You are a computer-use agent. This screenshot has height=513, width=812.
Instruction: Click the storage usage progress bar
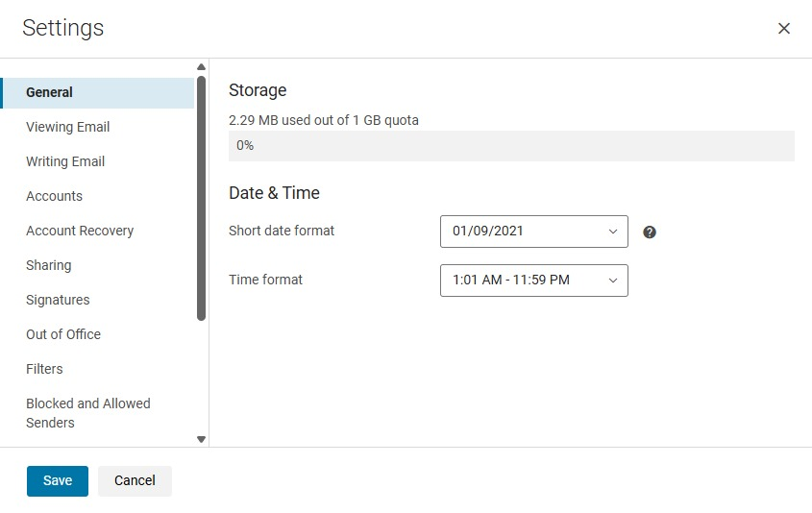[511, 146]
